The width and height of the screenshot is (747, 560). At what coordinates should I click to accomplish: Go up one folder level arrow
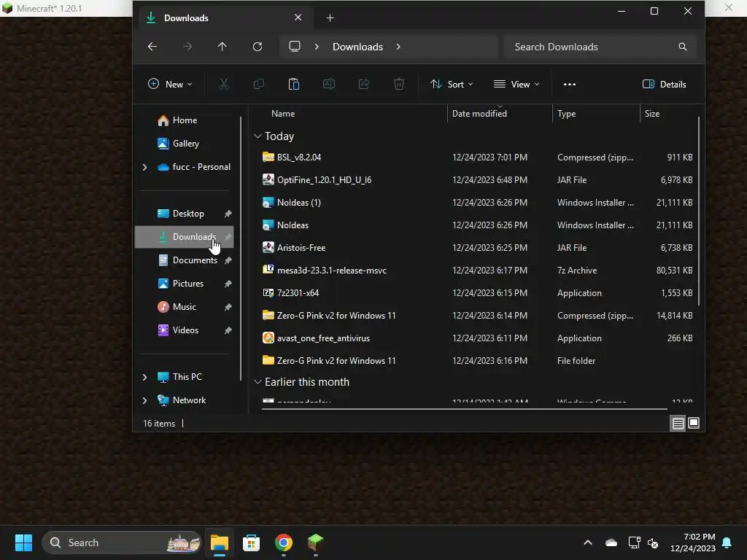222,47
